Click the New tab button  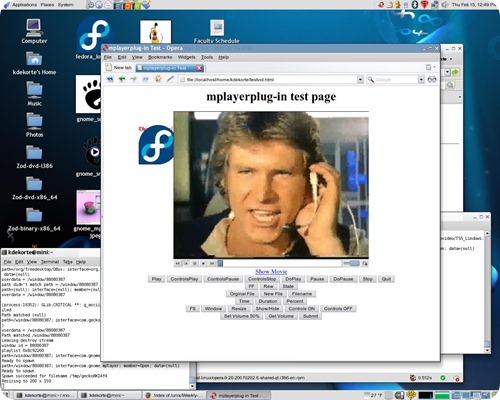pyautogui.click(x=119, y=68)
